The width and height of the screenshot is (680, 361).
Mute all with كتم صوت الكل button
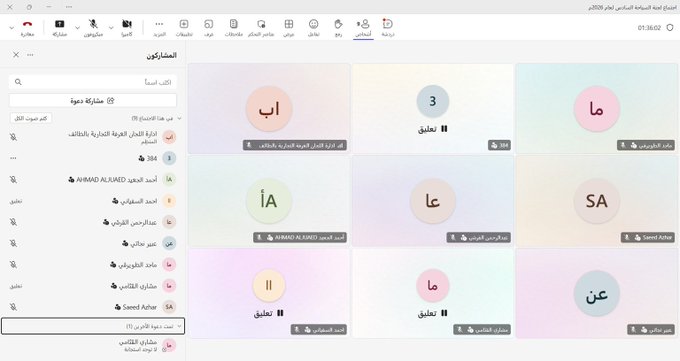tap(30, 118)
